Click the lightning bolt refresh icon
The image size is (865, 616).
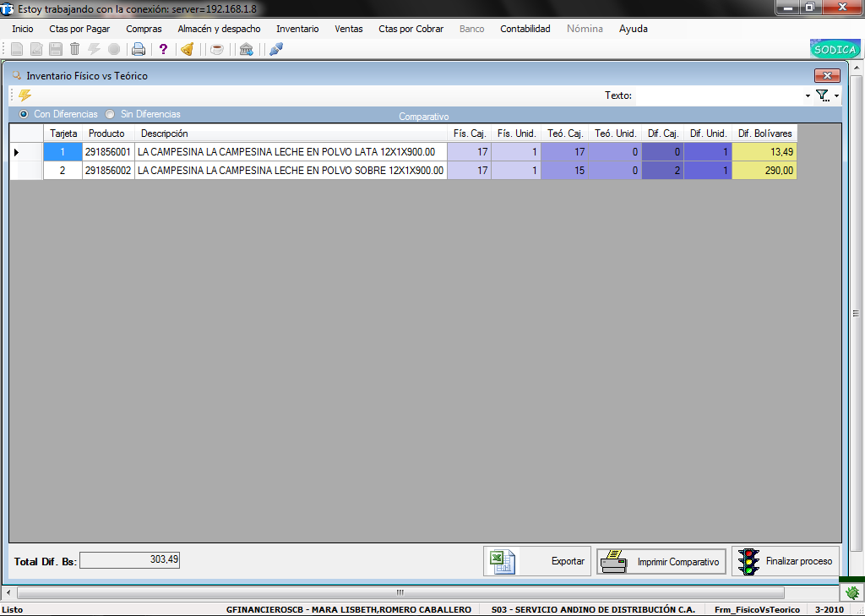click(x=24, y=95)
